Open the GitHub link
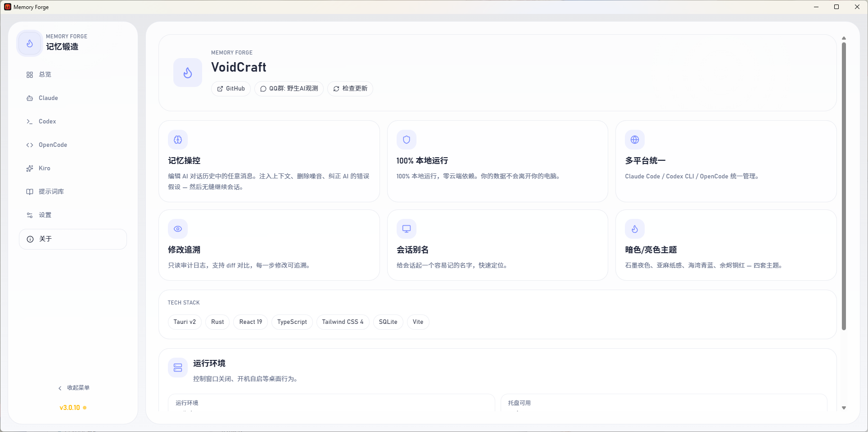Viewport: 868px width, 432px height. (231, 89)
